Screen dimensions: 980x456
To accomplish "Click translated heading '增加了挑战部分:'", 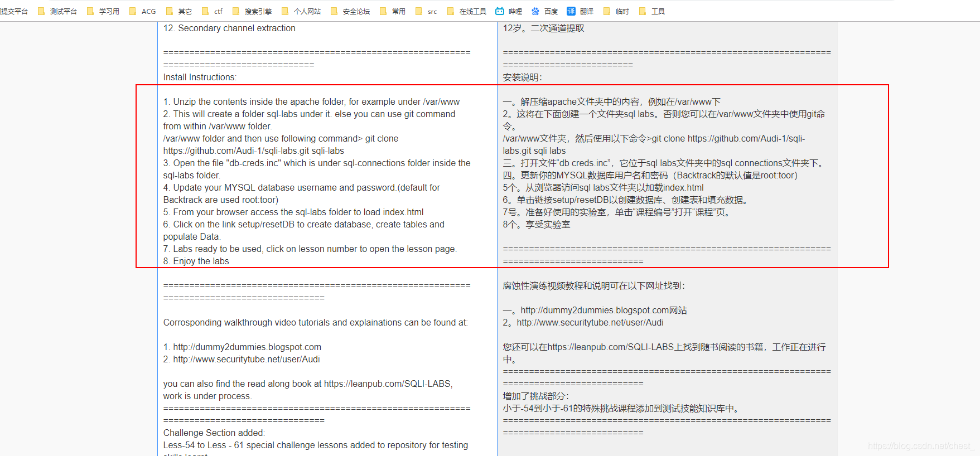I will click(x=535, y=396).
